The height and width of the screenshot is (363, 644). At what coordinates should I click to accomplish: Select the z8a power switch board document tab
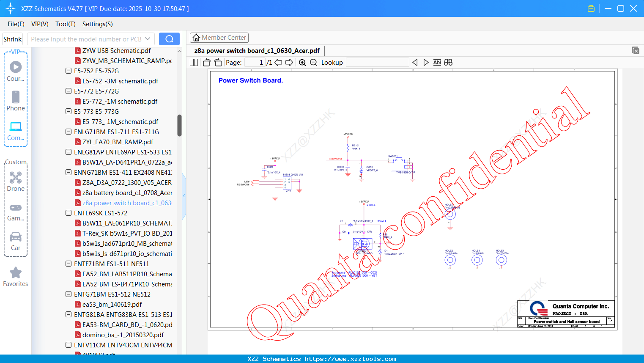[x=257, y=51]
